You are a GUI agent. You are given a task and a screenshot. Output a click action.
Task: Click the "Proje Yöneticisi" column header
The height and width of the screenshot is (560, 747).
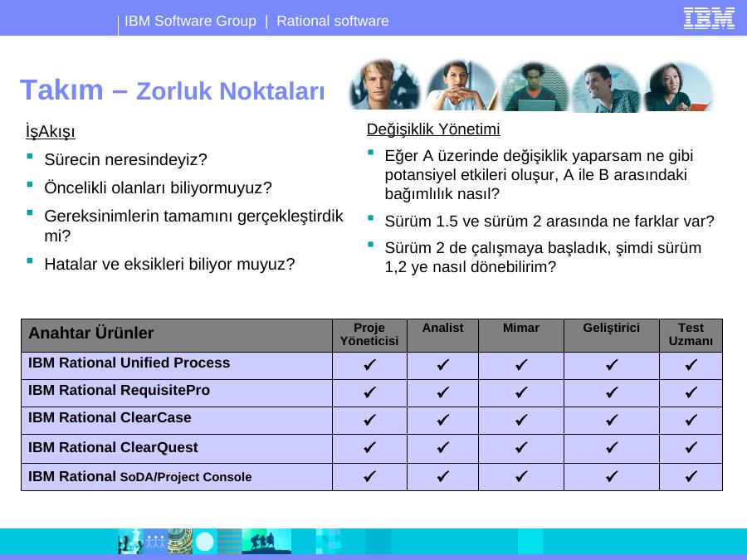pos(369,334)
